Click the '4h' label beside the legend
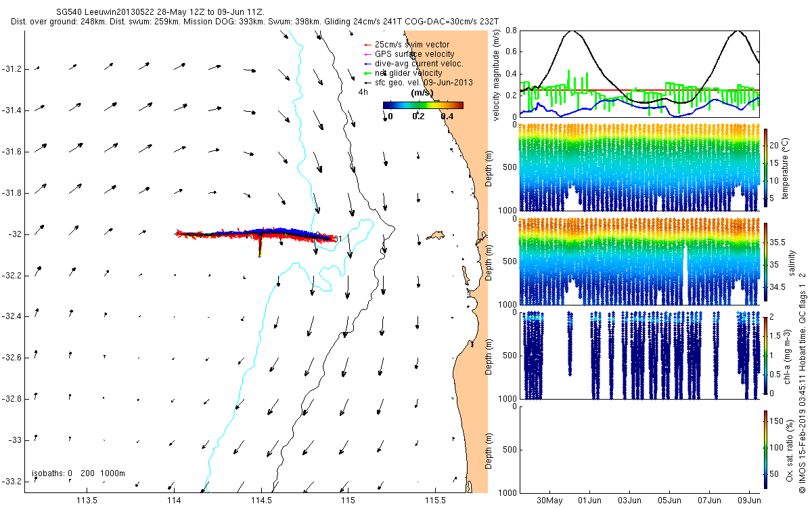 (363, 91)
